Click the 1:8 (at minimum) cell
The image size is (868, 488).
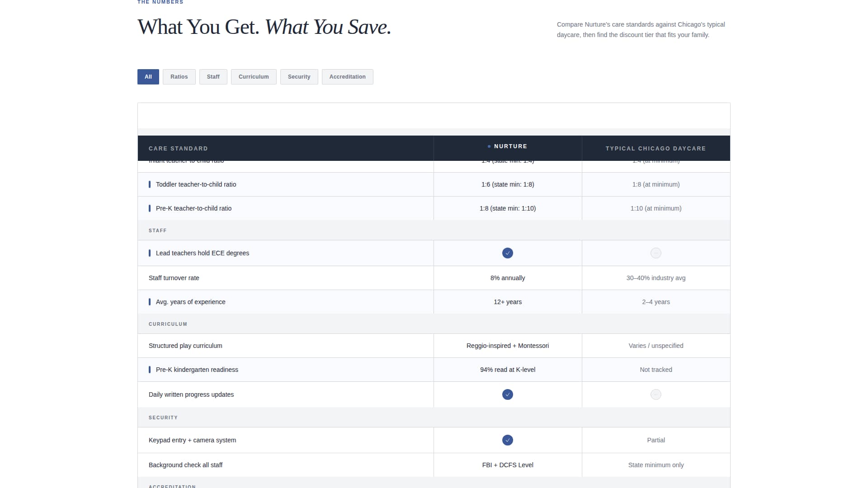click(656, 184)
